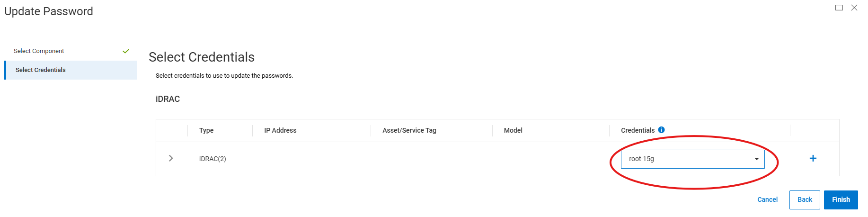Click the info icon beside Credentials header

662,130
